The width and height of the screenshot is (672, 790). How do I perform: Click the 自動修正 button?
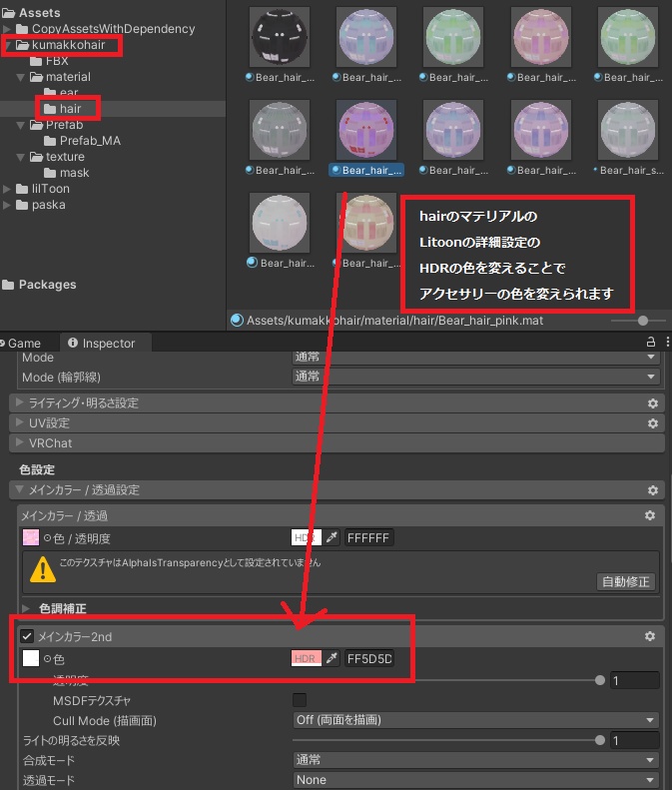point(626,581)
